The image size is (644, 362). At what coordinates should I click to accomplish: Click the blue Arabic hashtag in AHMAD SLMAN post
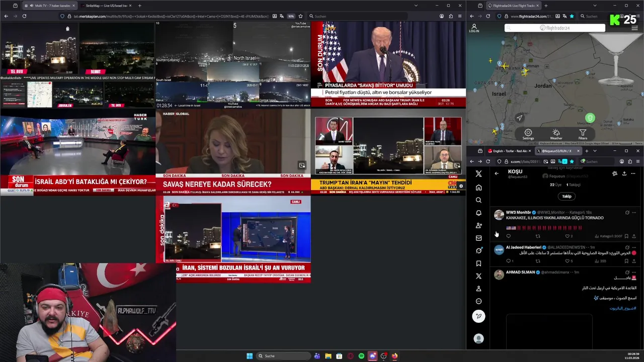coord(623,308)
